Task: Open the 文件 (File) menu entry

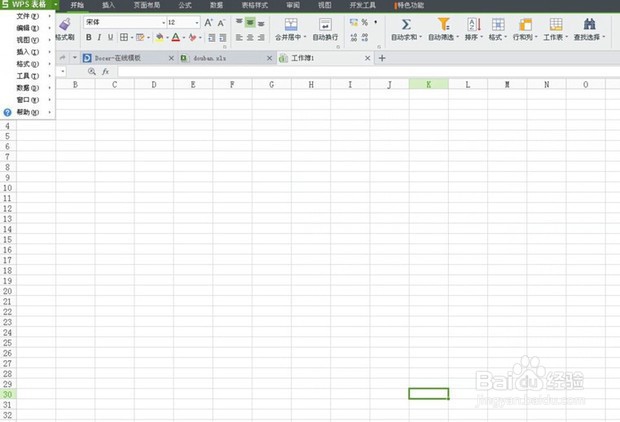Action: 28,16
